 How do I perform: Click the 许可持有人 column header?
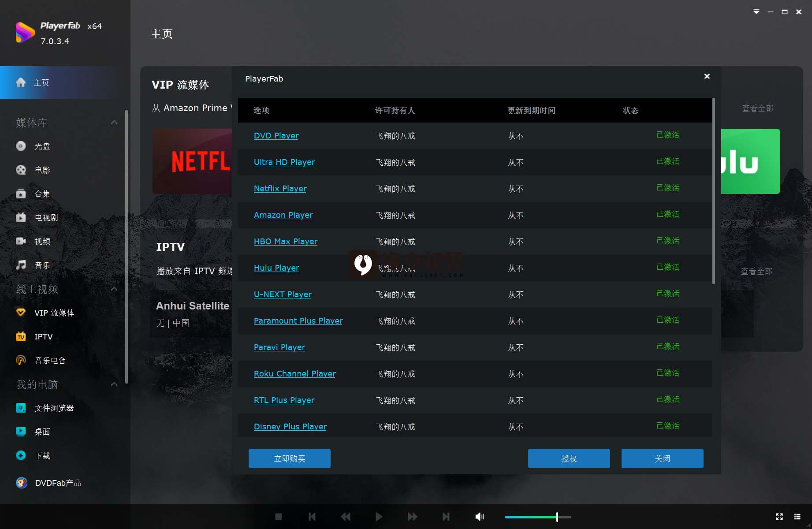[395, 110]
